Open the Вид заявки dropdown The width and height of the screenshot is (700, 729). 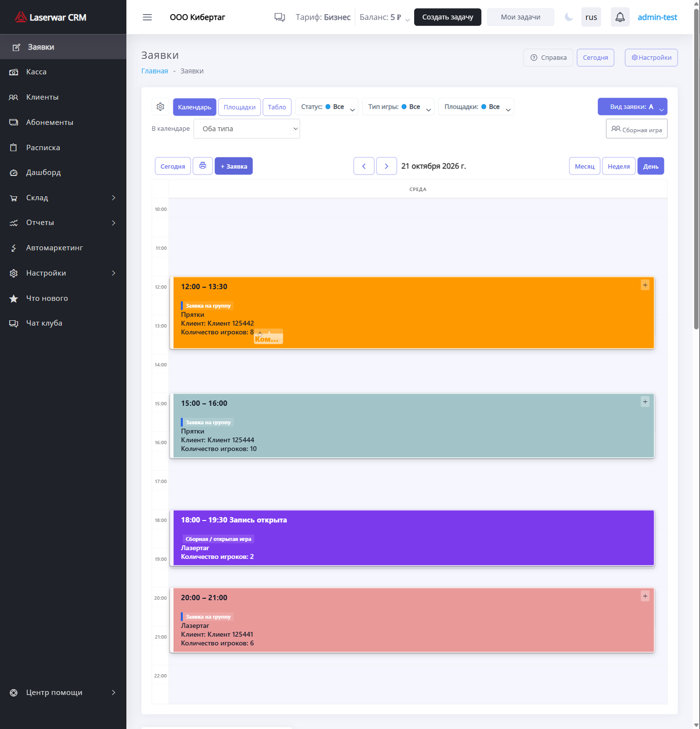click(x=632, y=107)
